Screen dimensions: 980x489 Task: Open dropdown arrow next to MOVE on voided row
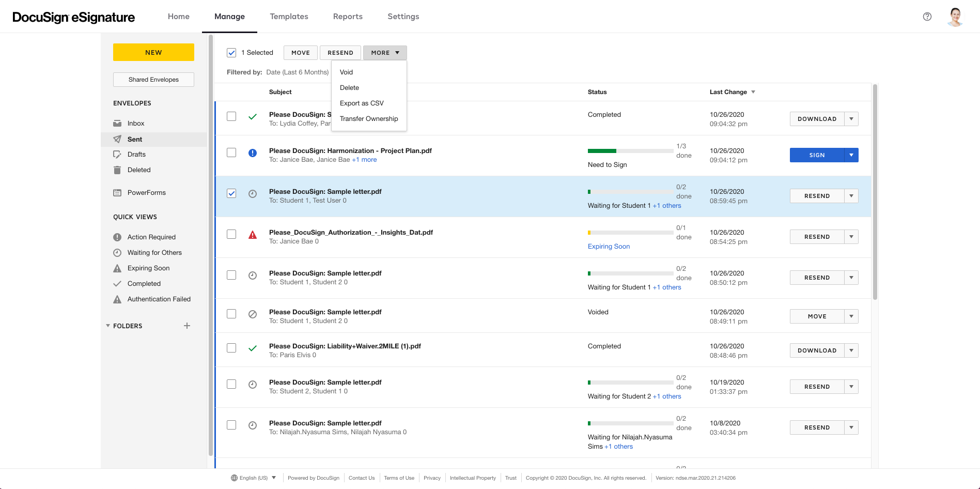point(851,316)
